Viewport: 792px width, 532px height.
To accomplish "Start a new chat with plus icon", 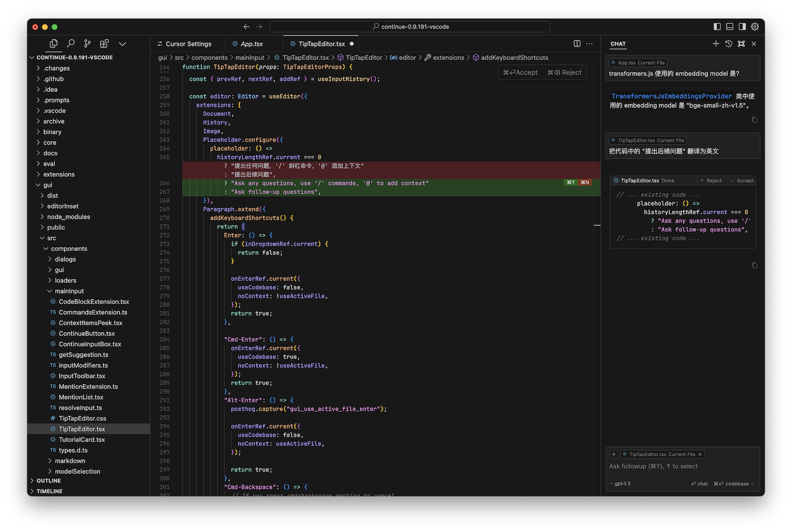I will pos(715,44).
